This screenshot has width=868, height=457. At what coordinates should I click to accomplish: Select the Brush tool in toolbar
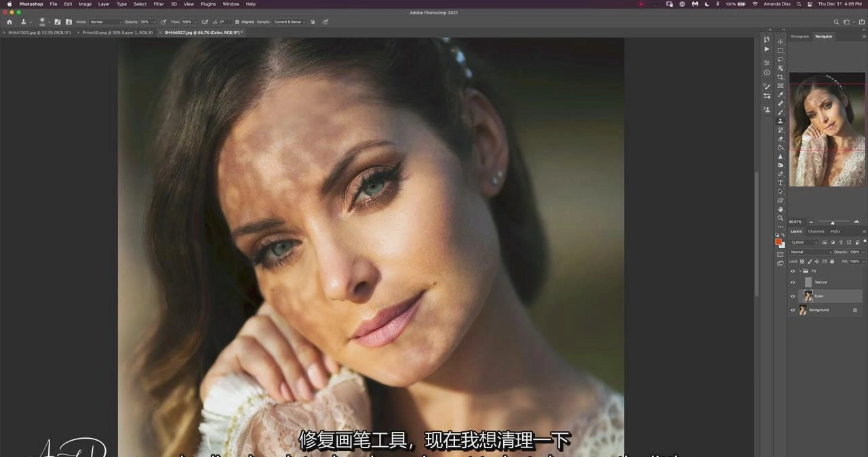click(781, 112)
